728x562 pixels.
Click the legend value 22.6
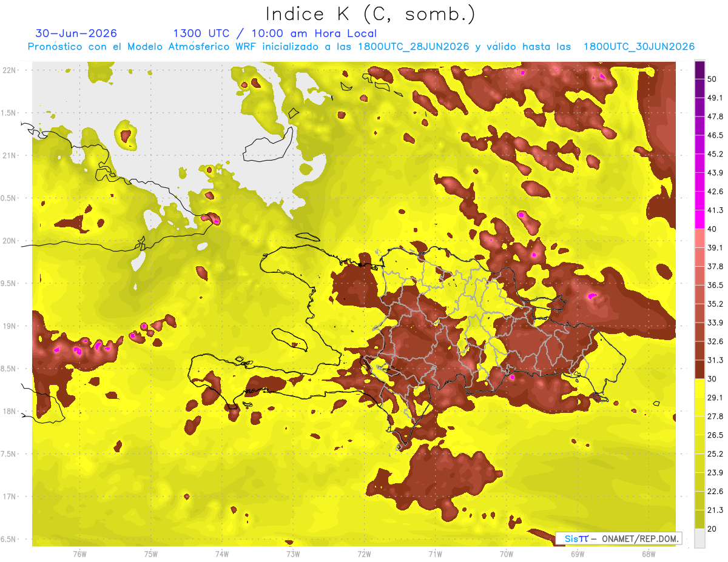(715, 492)
